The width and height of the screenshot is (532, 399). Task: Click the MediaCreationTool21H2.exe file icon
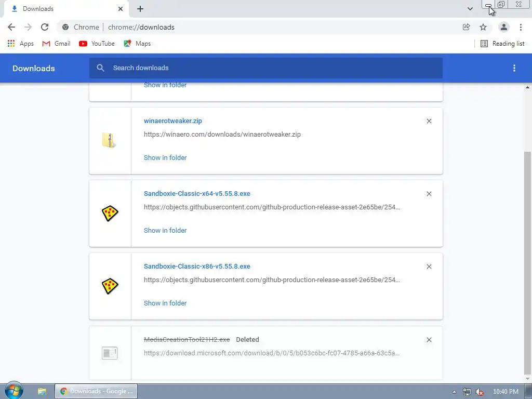(x=110, y=353)
